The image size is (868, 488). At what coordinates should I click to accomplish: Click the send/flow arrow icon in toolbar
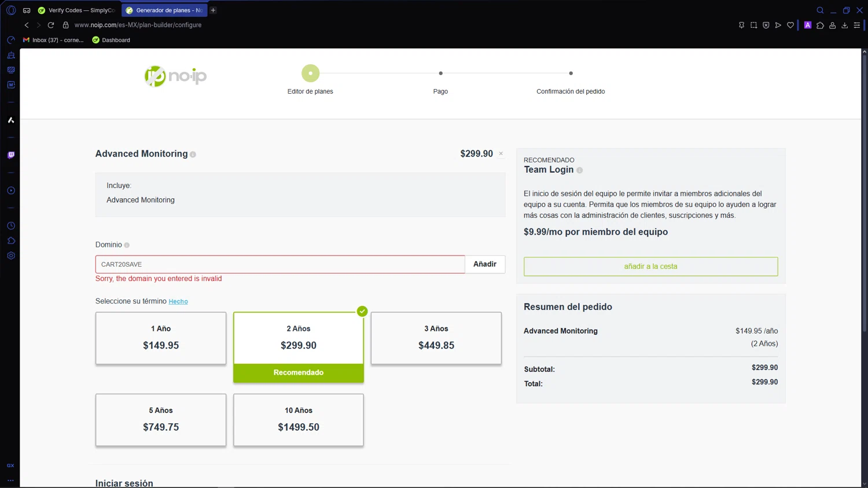(778, 25)
